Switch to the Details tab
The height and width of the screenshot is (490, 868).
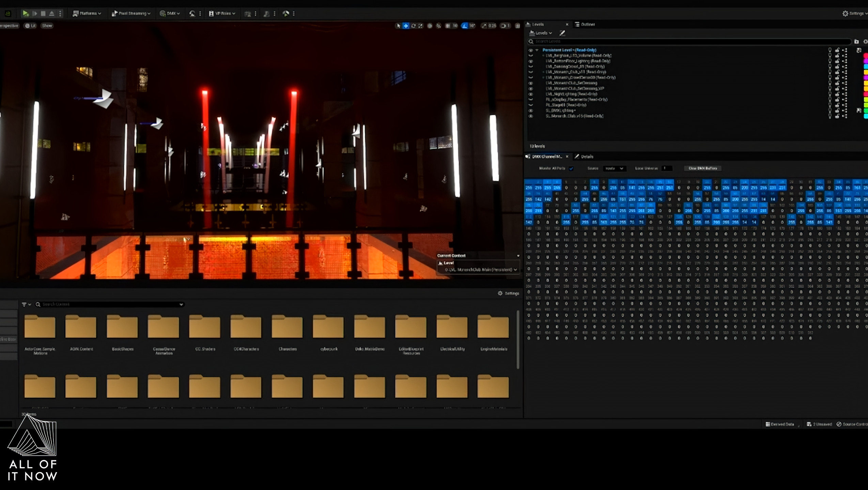(x=584, y=157)
